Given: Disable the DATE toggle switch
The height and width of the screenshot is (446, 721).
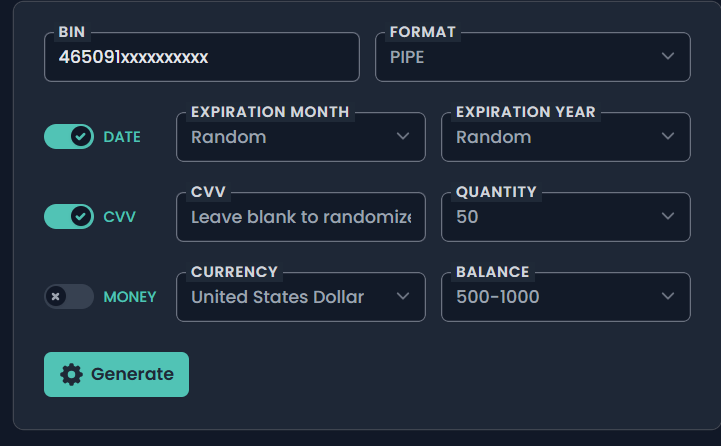Looking at the screenshot, I should [x=68, y=137].
